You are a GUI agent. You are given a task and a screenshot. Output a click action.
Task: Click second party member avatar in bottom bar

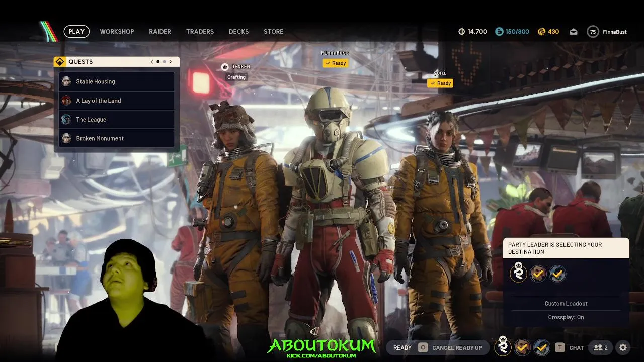522,347
